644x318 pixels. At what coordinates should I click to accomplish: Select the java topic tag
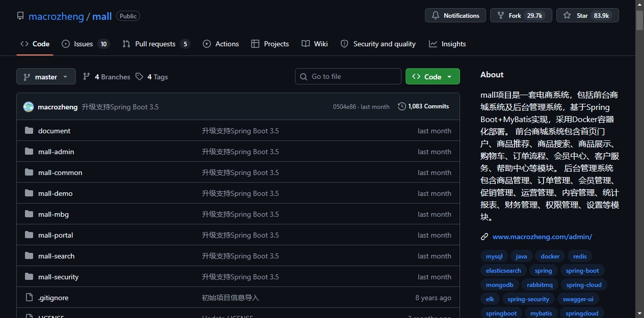coord(521,256)
